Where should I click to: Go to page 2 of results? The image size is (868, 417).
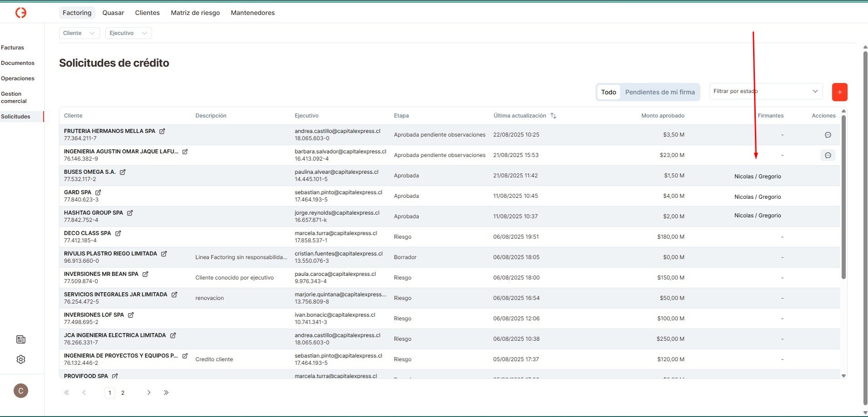pos(123,393)
